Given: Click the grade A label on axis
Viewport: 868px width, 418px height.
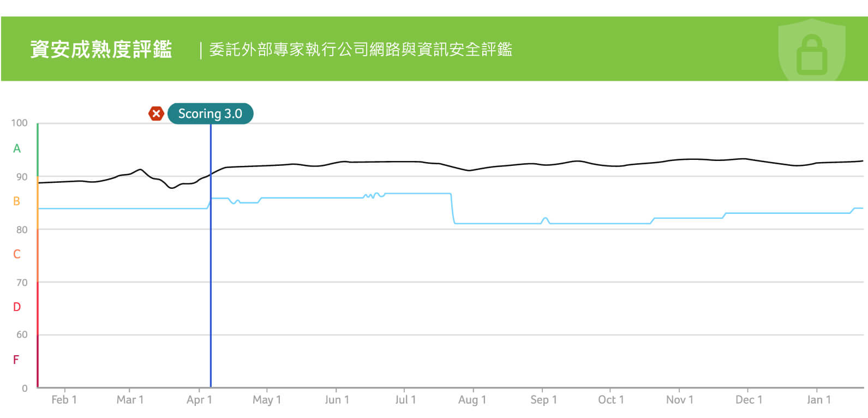Looking at the screenshot, I should point(17,148).
